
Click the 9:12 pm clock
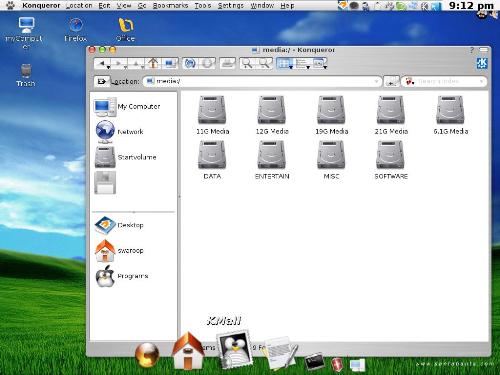(x=471, y=5)
